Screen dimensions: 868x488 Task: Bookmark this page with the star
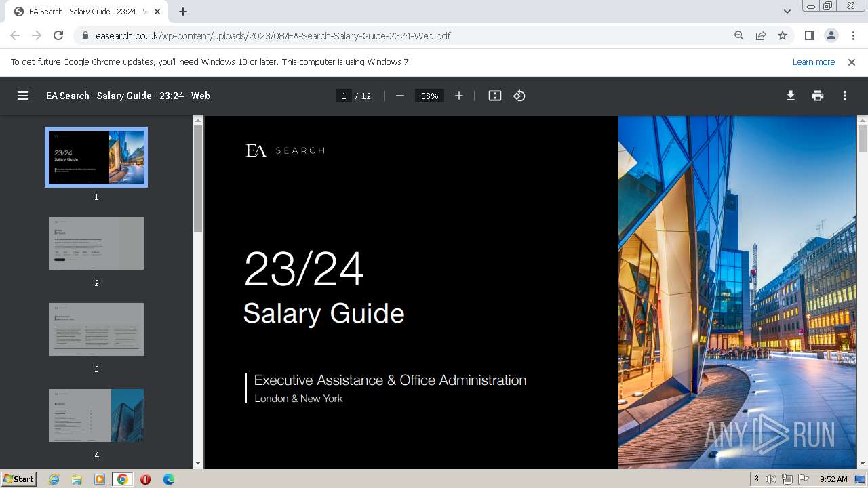(x=783, y=35)
